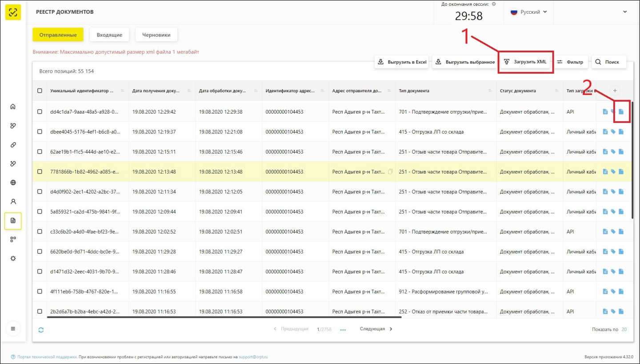Check the box for row 62ae19b1
This screenshot has height=364, width=640.
tap(40, 151)
